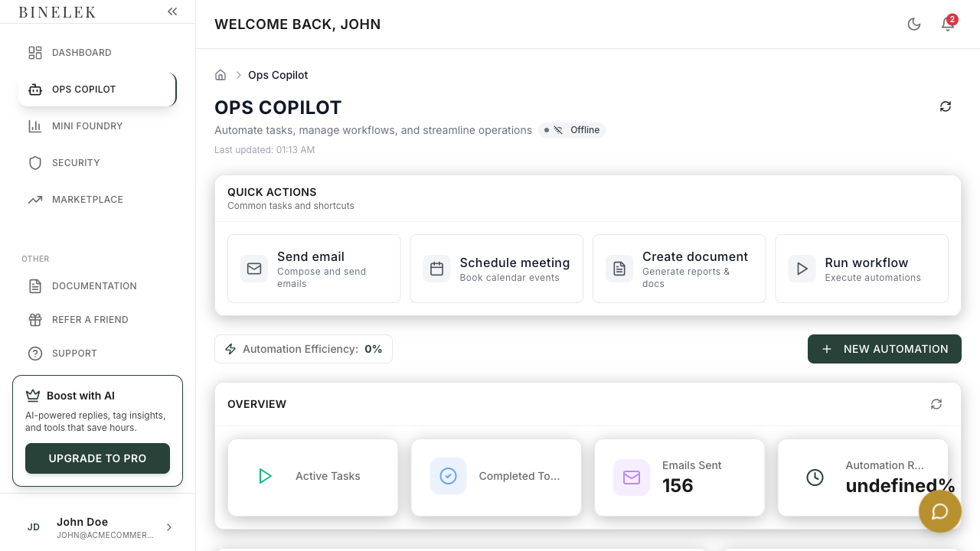Click the home breadcrumb icon
The height and width of the screenshot is (551, 980).
[x=220, y=74]
